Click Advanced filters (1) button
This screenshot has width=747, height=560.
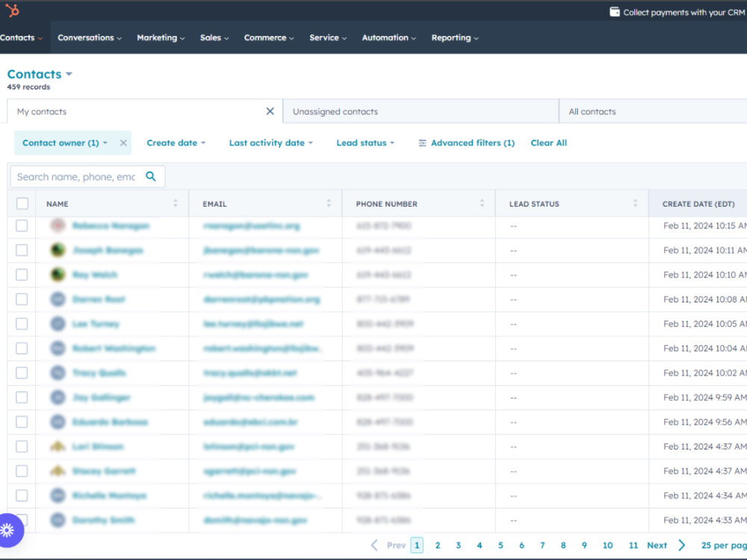[466, 143]
